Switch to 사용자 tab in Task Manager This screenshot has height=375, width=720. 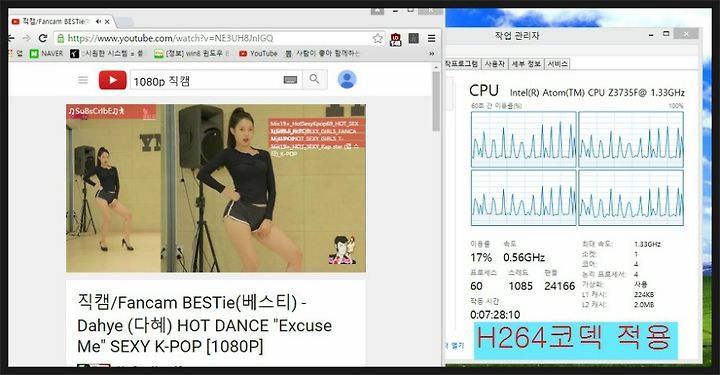tap(495, 64)
